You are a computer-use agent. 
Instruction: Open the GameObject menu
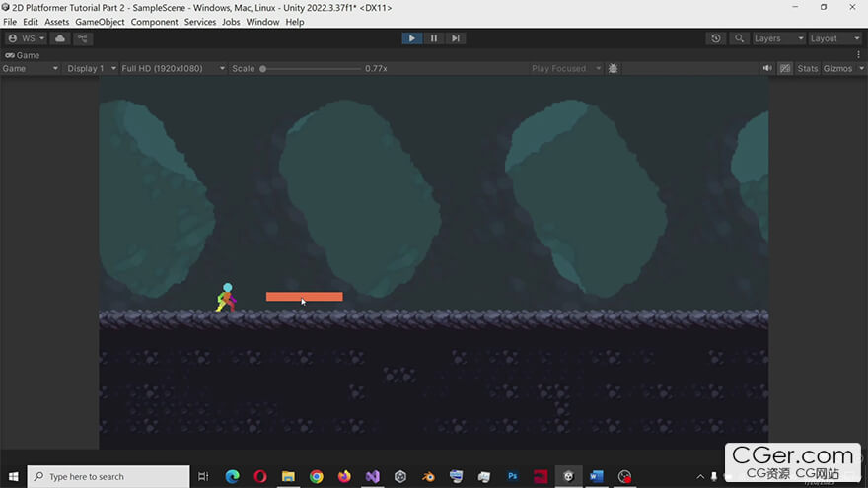[x=100, y=22]
